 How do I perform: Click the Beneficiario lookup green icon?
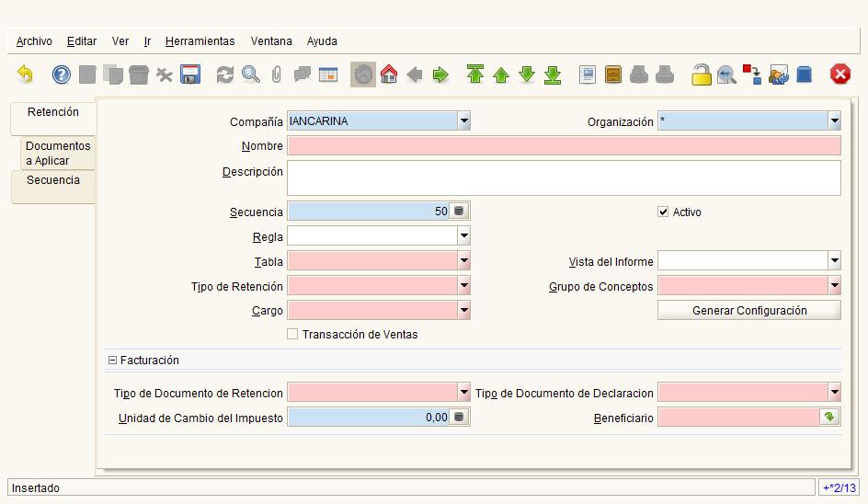pos(829,417)
